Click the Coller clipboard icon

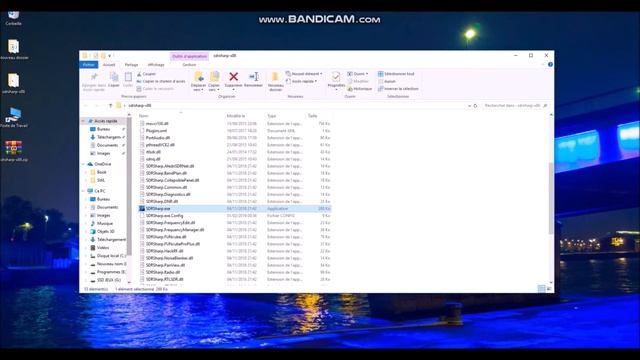[x=128, y=77]
